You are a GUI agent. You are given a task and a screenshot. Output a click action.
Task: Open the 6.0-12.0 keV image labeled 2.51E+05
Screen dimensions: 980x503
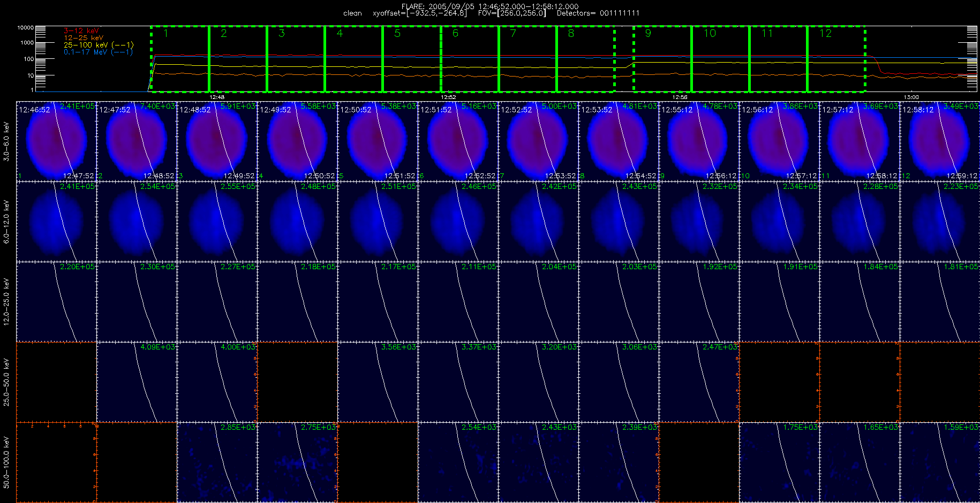pos(378,222)
